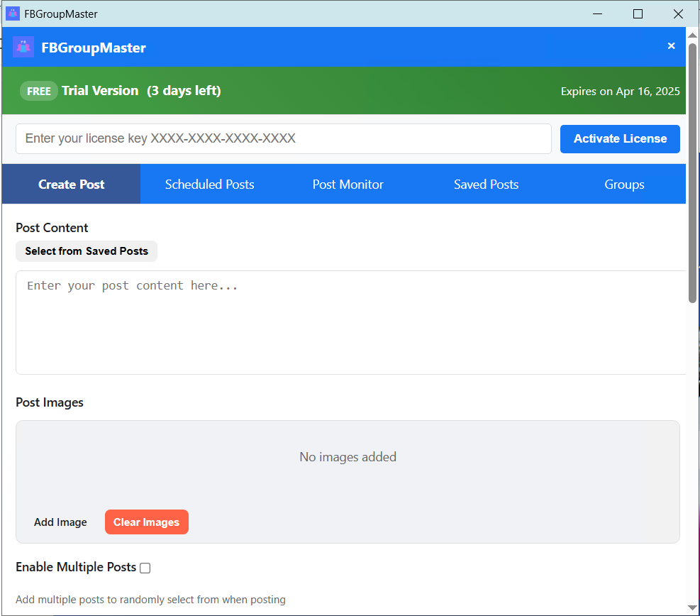Click the FBGroupMaster icon in the title bar
The height and width of the screenshot is (616, 700).
11,13
